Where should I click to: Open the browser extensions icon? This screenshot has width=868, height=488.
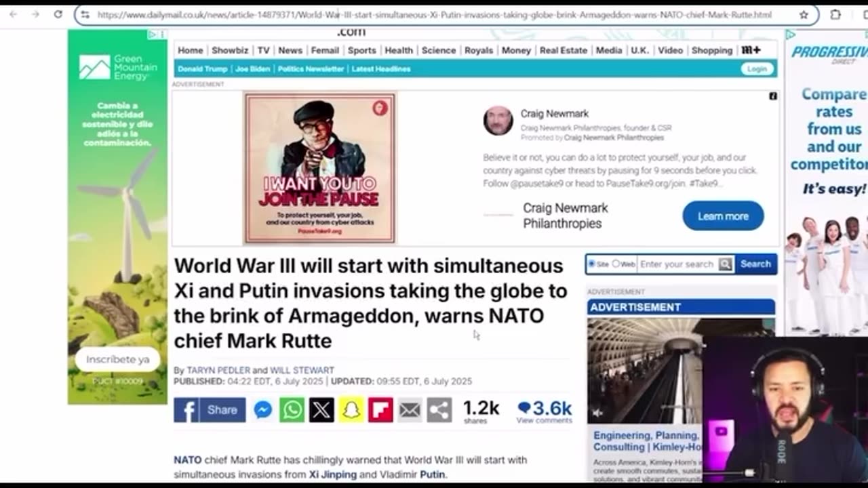click(835, 14)
